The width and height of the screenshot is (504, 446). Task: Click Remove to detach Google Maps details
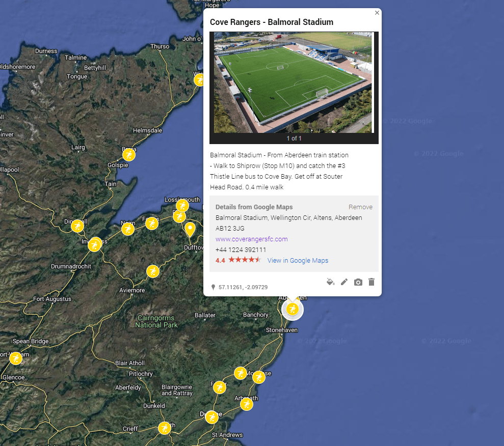(360, 207)
